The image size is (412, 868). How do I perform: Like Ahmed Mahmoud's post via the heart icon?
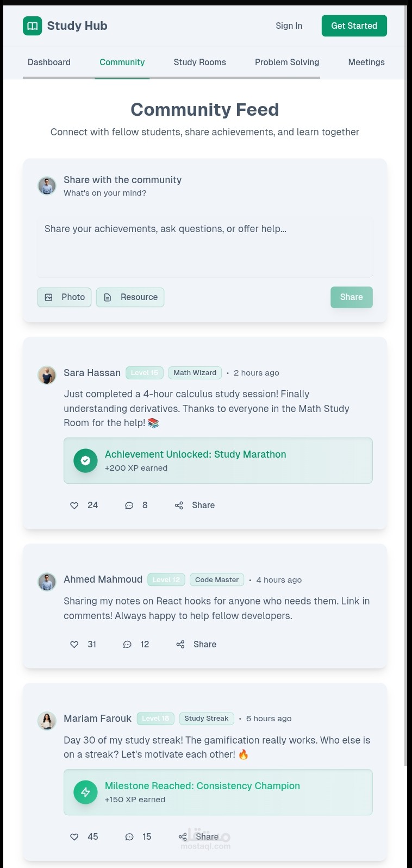click(74, 645)
